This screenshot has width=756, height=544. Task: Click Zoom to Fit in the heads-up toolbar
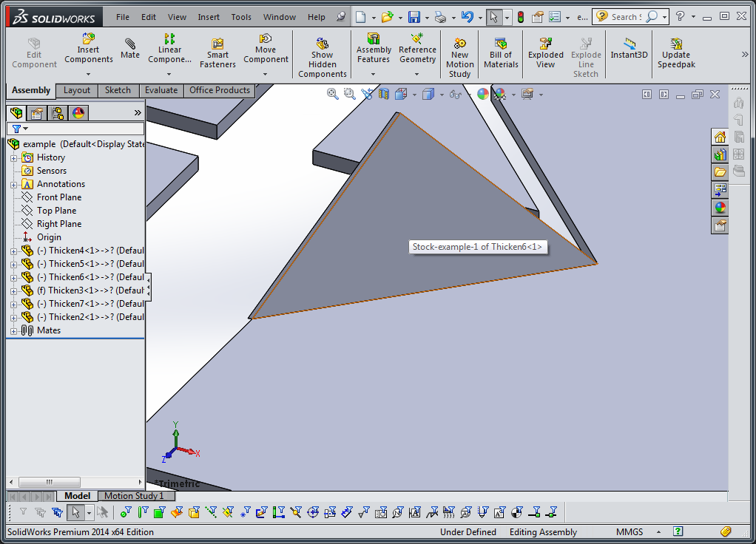click(333, 94)
